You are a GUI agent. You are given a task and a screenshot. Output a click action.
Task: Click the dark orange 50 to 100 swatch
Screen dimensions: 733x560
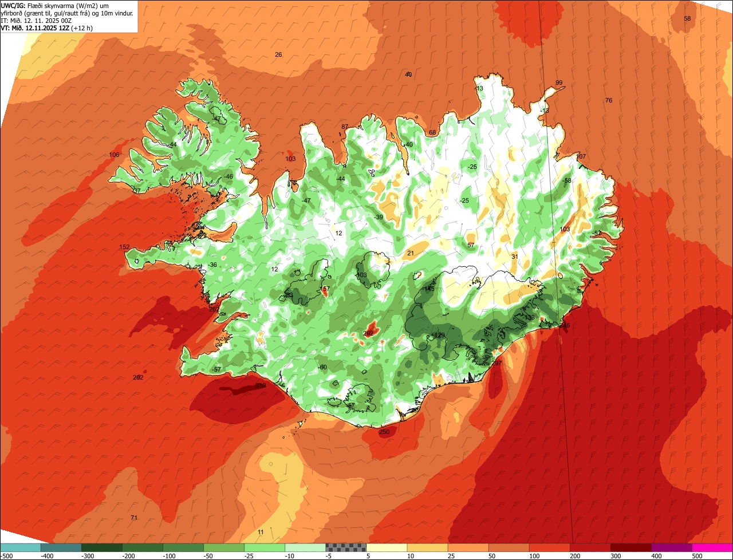pos(509,547)
